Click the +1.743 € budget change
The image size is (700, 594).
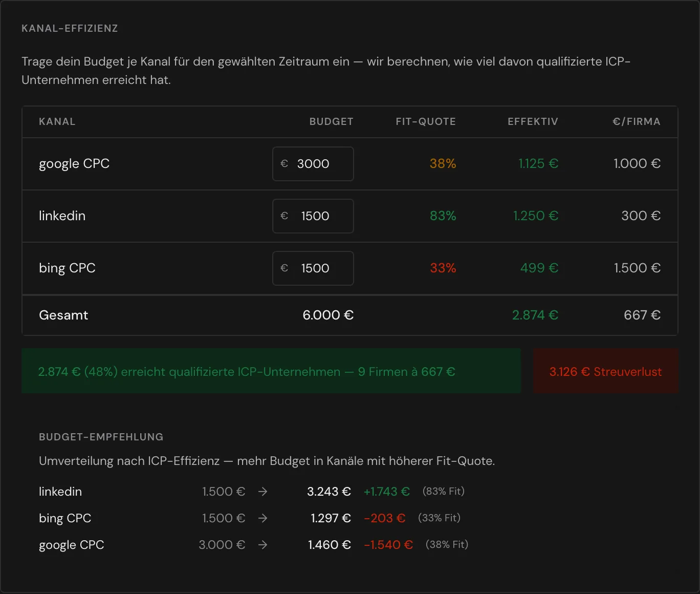pyautogui.click(x=387, y=492)
